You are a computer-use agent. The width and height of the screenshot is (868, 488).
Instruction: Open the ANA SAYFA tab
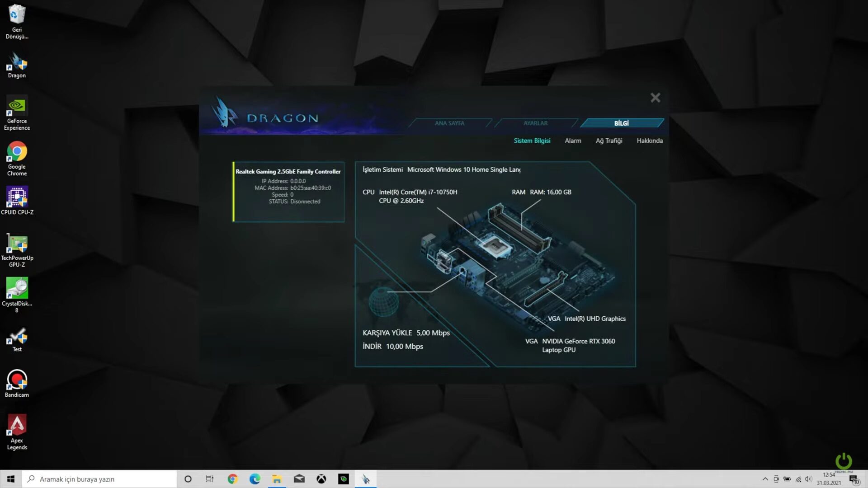click(449, 123)
